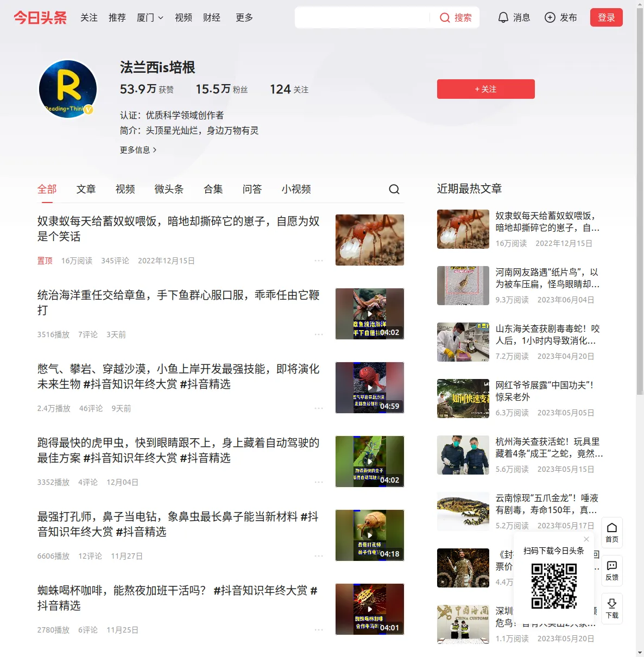644x657 pixels.
Task: Open more options for the 蜘蛛喝杯咖啡 video post
Action: (x=319, y=630)
